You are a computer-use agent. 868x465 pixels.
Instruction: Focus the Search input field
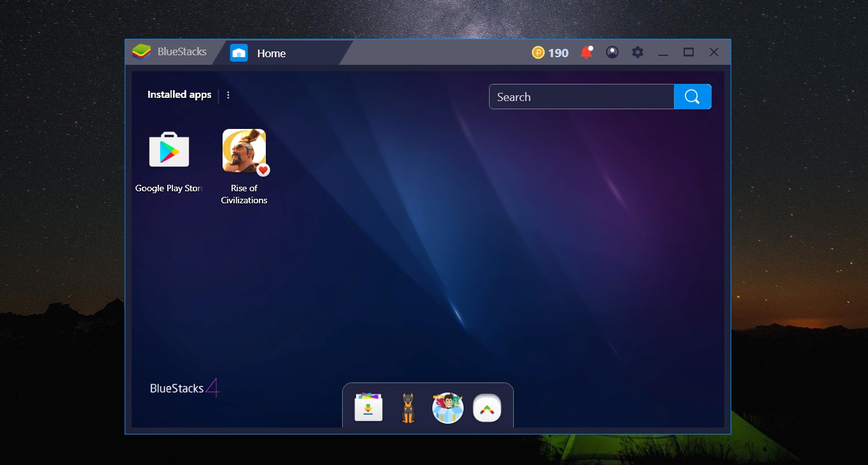[x=581, y=97]
